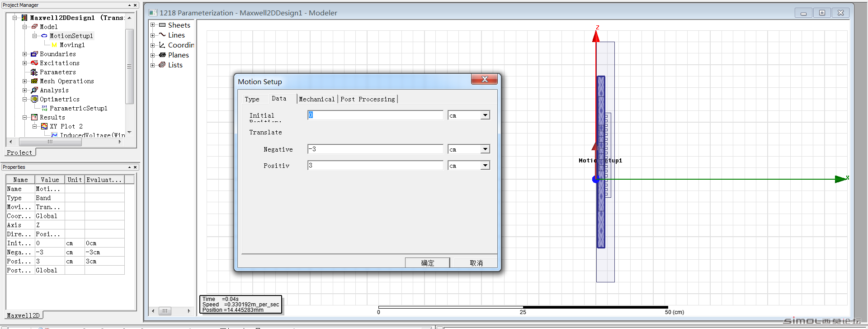This screenshot has width=868, height=329.
Task: Expand the Excitations node
Action: pyautogui.click(x=25, y=63)
